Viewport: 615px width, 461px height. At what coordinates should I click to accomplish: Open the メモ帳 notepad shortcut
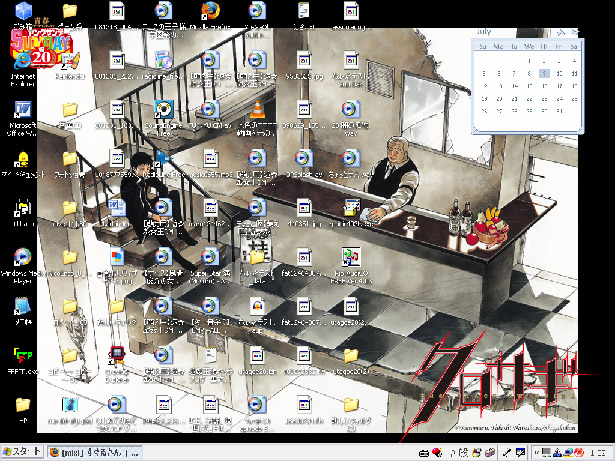pyautogui.click(x=23, y=306)
